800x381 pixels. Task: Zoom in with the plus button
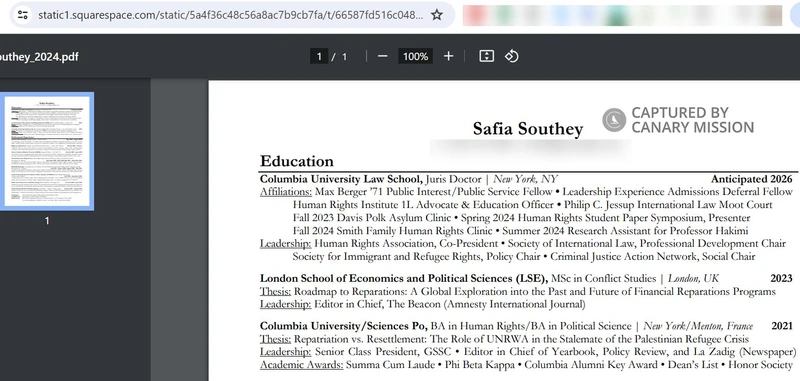point(448,56)
